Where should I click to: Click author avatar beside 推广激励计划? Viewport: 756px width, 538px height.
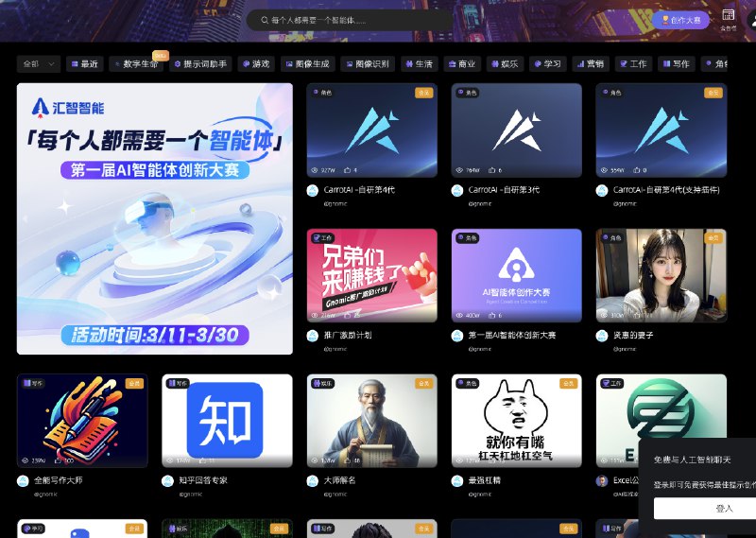(x=313, y=336)
